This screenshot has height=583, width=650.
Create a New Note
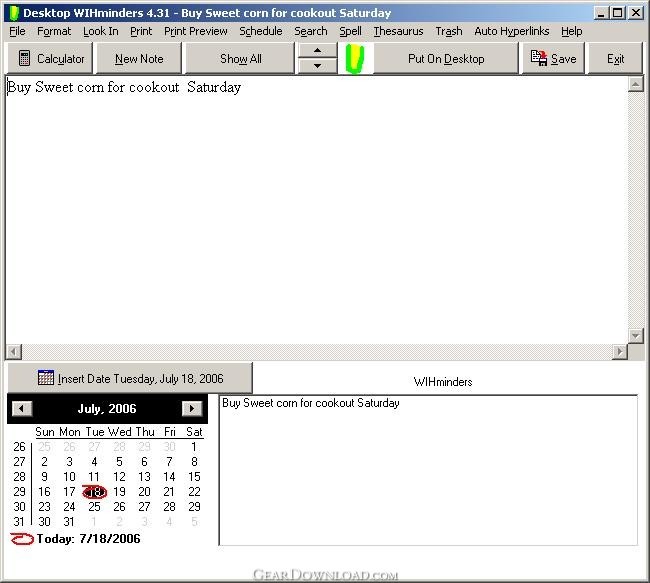point(139,59)
